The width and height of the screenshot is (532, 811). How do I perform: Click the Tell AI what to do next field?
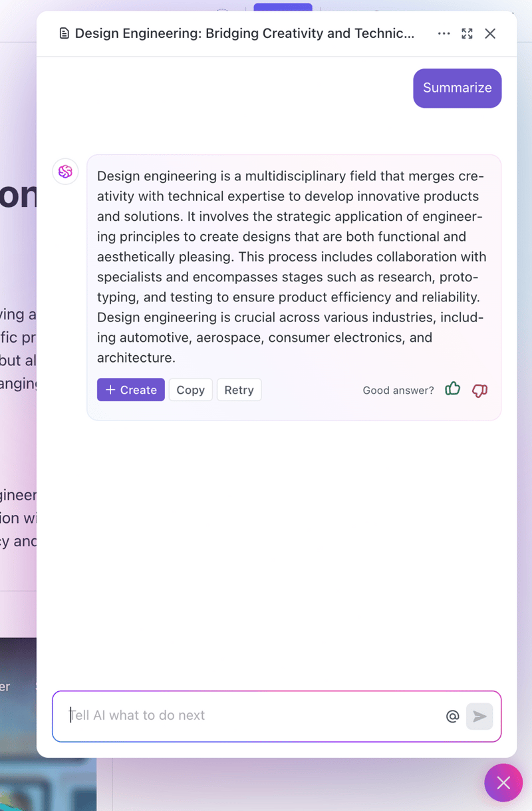tap(199, 716)
